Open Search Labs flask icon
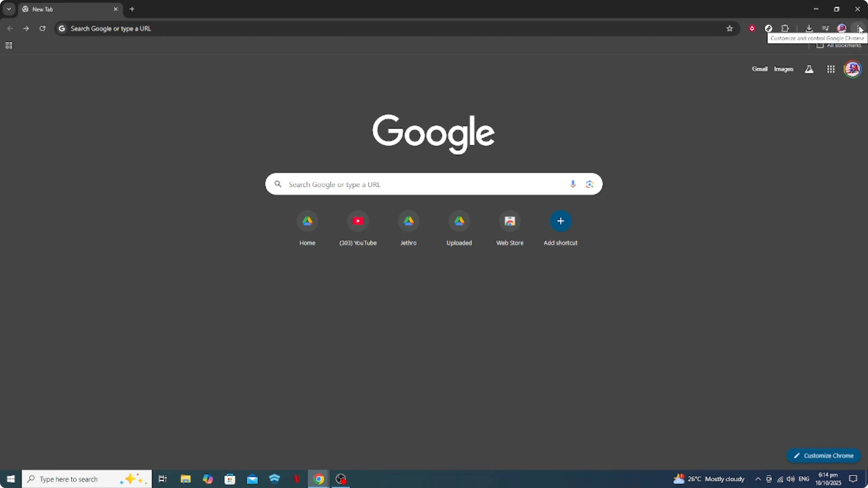The height and width of the screenshot is (488, 868). pyautogui.click(x=809, y=69)
